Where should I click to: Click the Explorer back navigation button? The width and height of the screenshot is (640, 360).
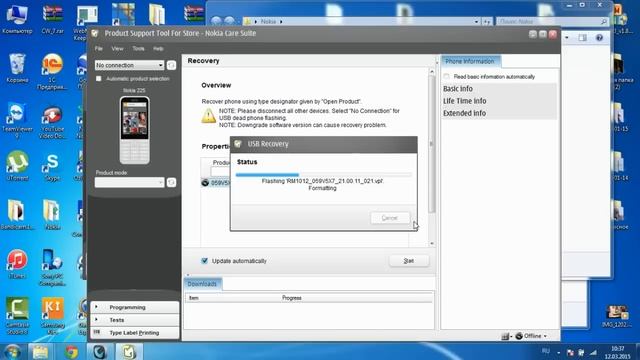point(216,21)
